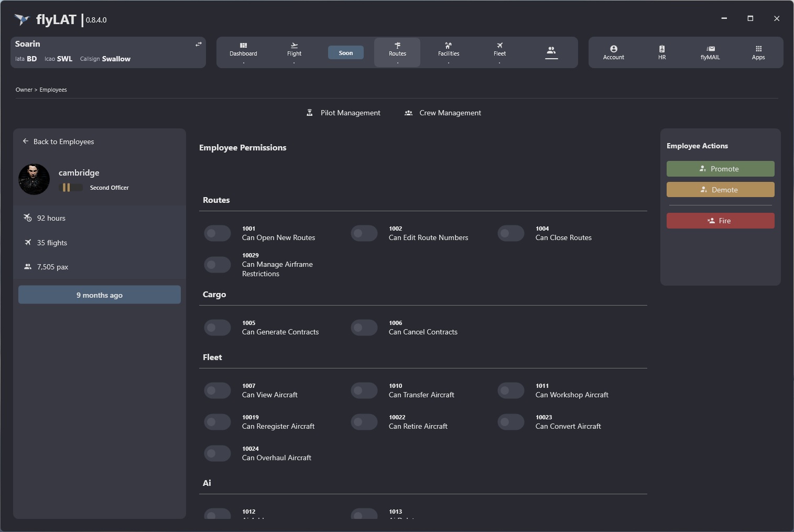The image size is (794, 532).
Task: Click the red Fire button
Action: pyautogui.click(x=720, y=221)
